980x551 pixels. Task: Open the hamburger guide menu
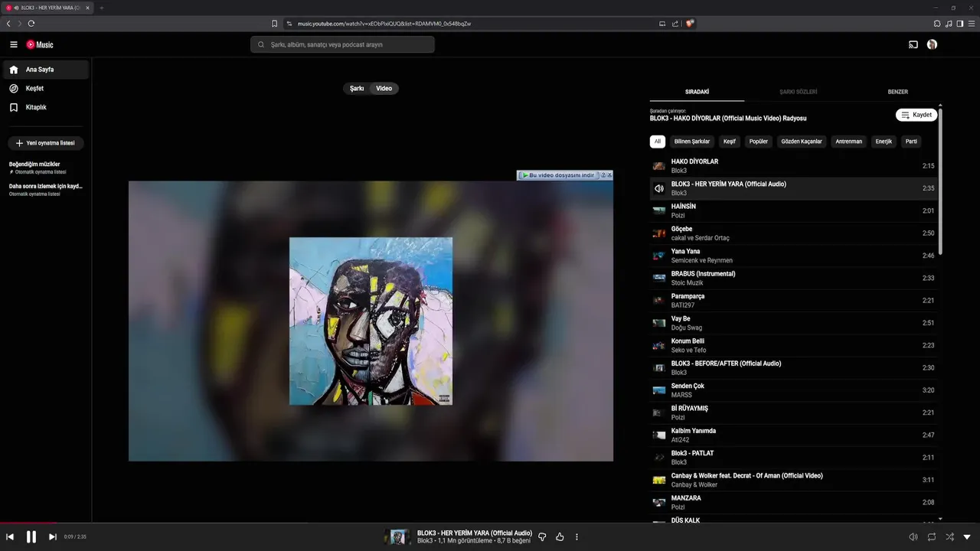13,44
